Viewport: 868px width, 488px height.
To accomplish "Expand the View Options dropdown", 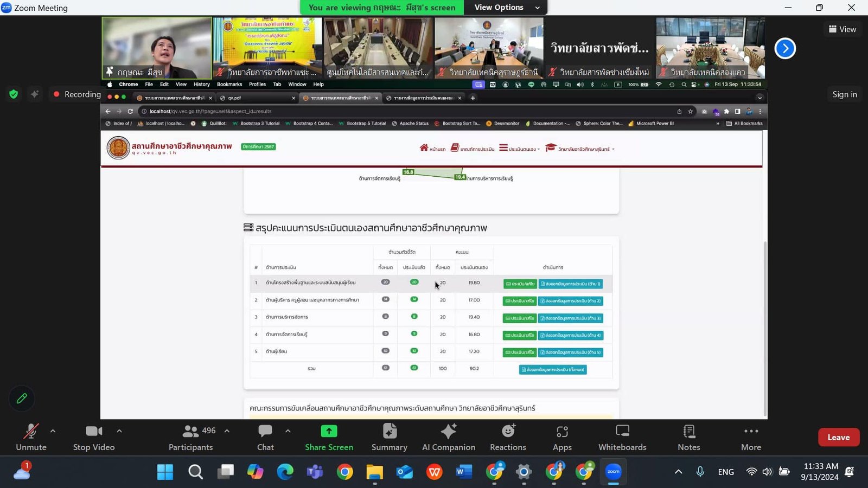I will (506, 8).
